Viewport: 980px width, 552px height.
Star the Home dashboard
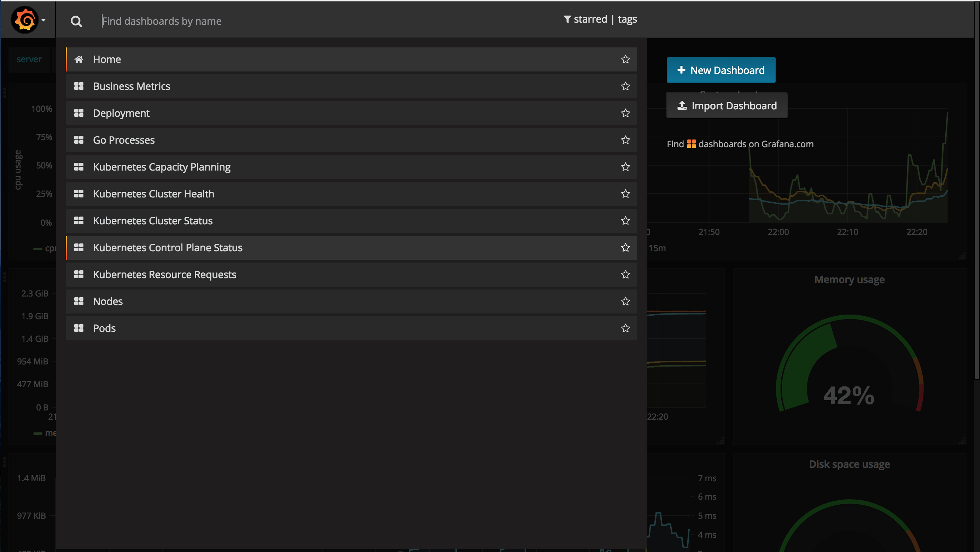coord(625,59)
